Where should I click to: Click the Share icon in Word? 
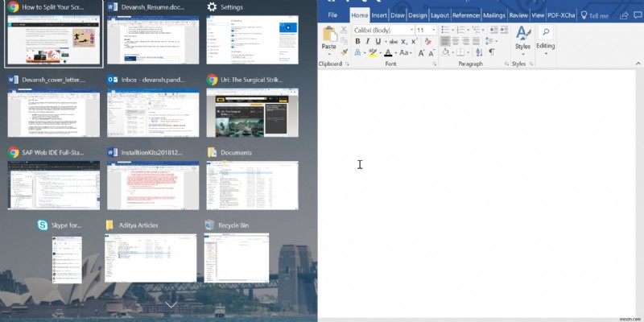[x=624, y=15]
